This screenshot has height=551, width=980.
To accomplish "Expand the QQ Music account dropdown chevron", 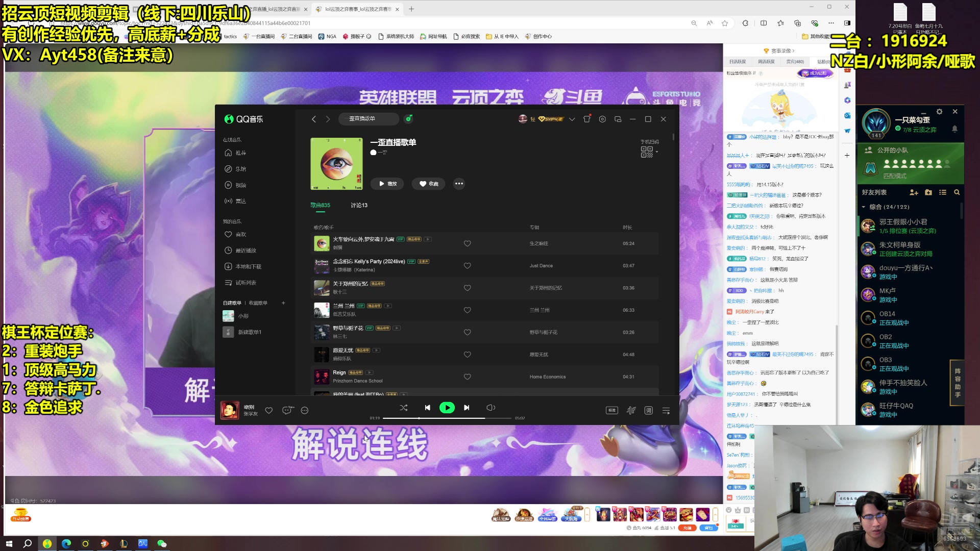I will click(x=572, y=119).
